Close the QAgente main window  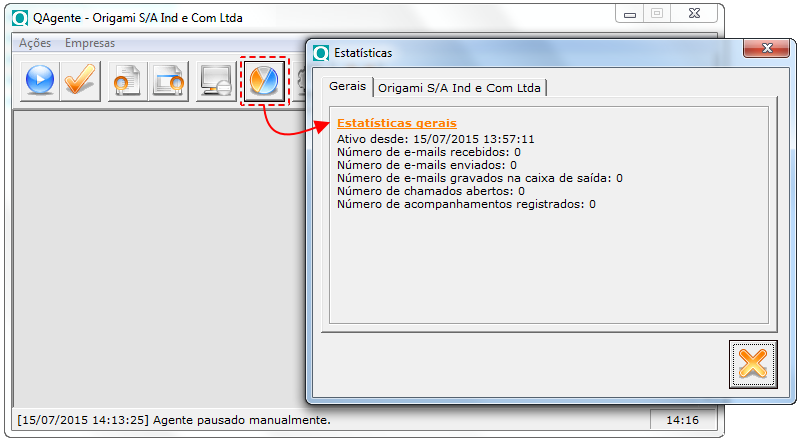click(694, 14)
